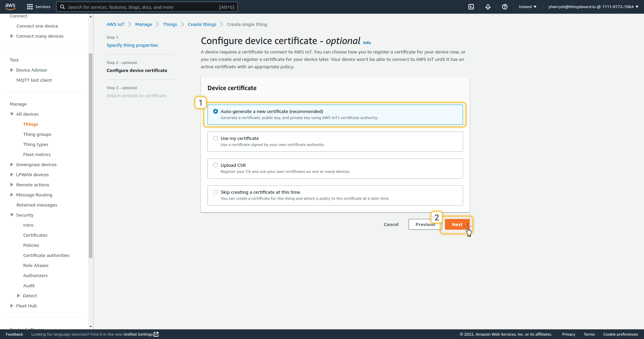The image size is (644, 339).
Task: Click the Create things breadcrumb link
Action: pyautogui.click(x=202, y=24)
